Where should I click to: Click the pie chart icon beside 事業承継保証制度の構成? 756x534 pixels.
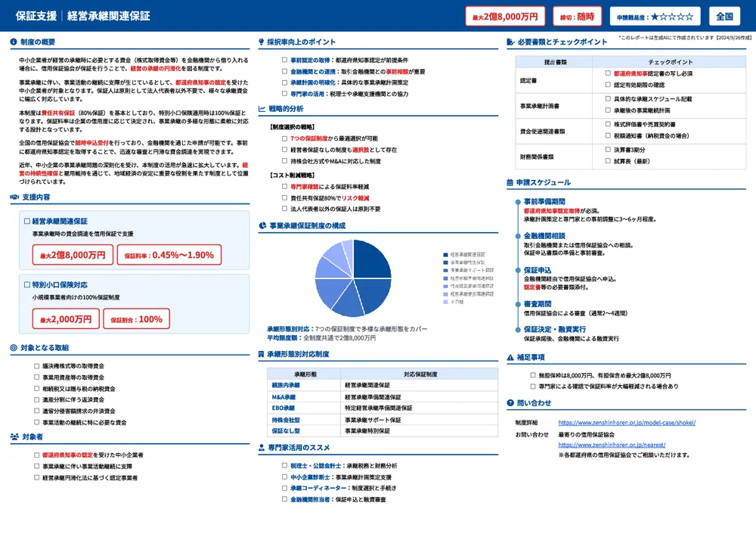coord(261,225)
